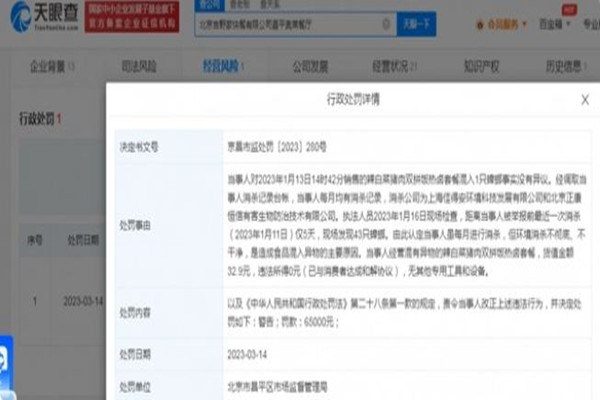Image resolution: width=600 pixels, height=400 pixels.
Task: Switch to the 公司发展 tab
Action: point(311,65)
